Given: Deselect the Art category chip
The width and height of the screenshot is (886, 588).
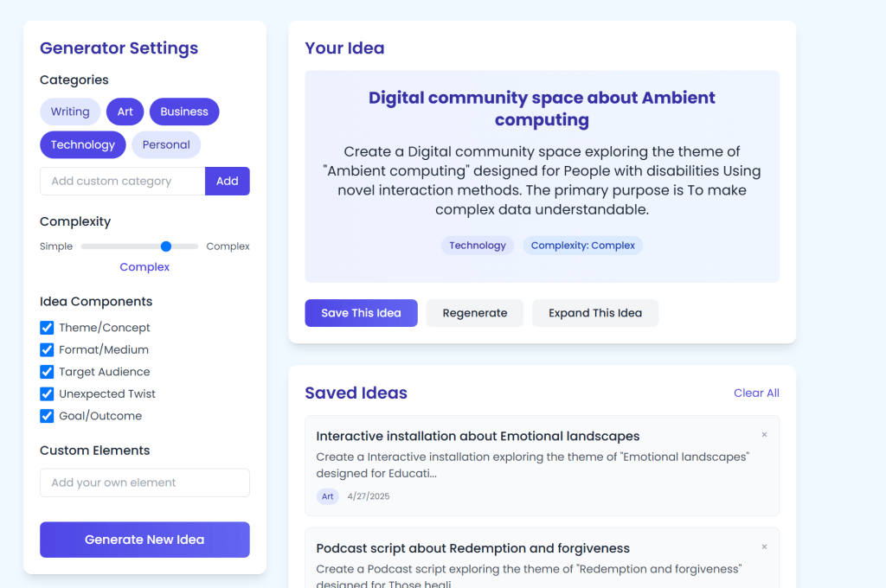Looking at the screenshot, I should tap(125, 112).
